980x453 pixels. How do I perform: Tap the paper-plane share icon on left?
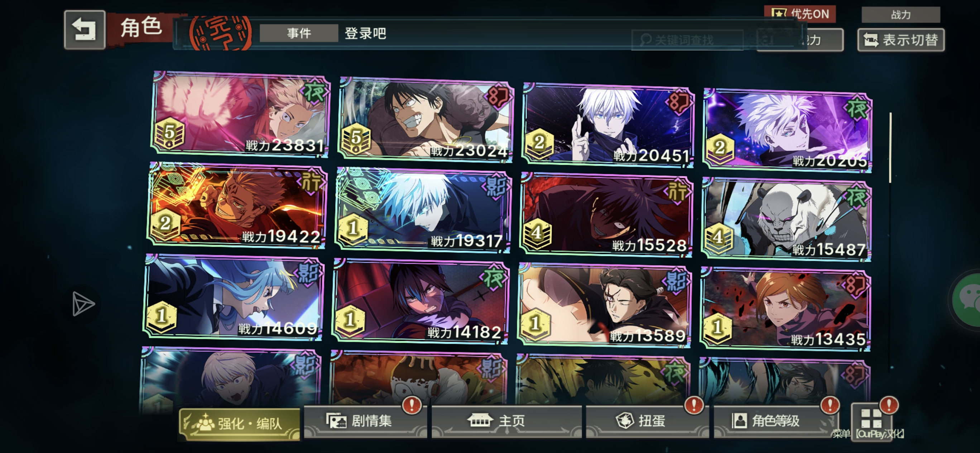[x=83, y=304]
